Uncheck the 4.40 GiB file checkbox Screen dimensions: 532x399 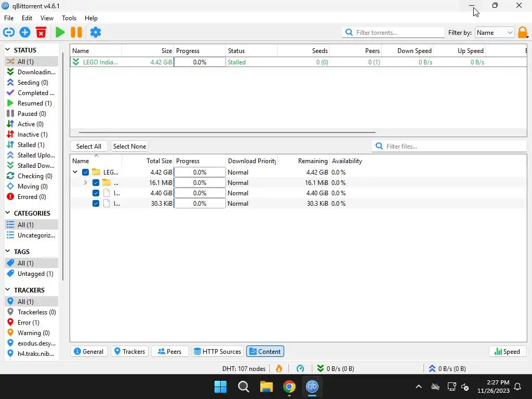click(96, 193)
